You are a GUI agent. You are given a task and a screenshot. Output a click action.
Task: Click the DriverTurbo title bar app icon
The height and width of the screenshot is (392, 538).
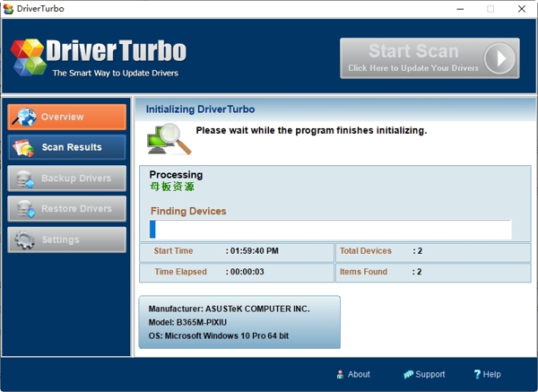pos(9,8)
